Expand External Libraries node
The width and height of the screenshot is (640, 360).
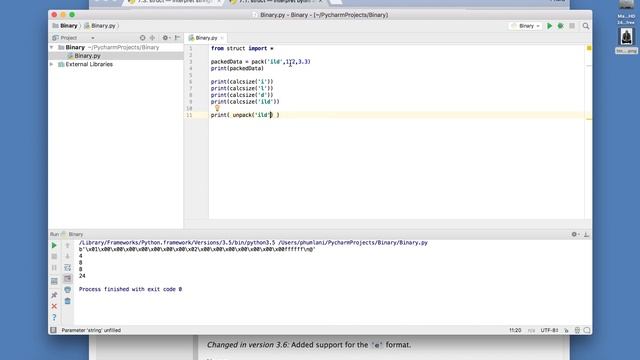click(x=52, y=64)
